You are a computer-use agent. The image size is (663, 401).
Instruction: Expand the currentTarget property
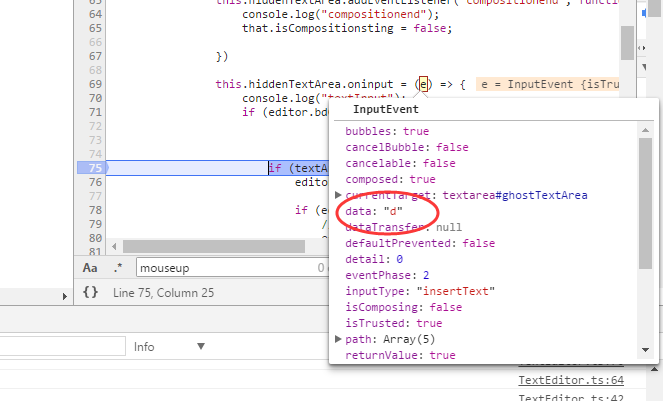coord(338,195)
